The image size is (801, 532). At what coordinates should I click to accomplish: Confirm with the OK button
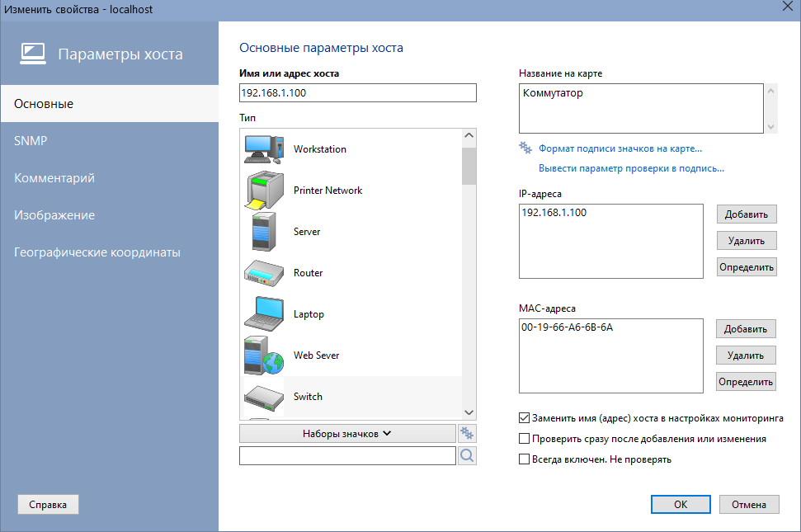(681, 505)
